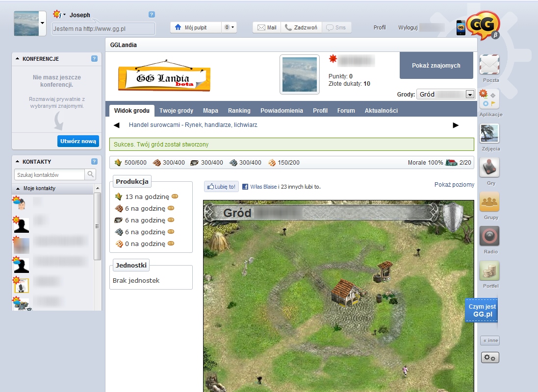Screen dimensions: 538x392
Task: Click the coin beside 13 na godzinę
Action: click(x=175, y=196)
